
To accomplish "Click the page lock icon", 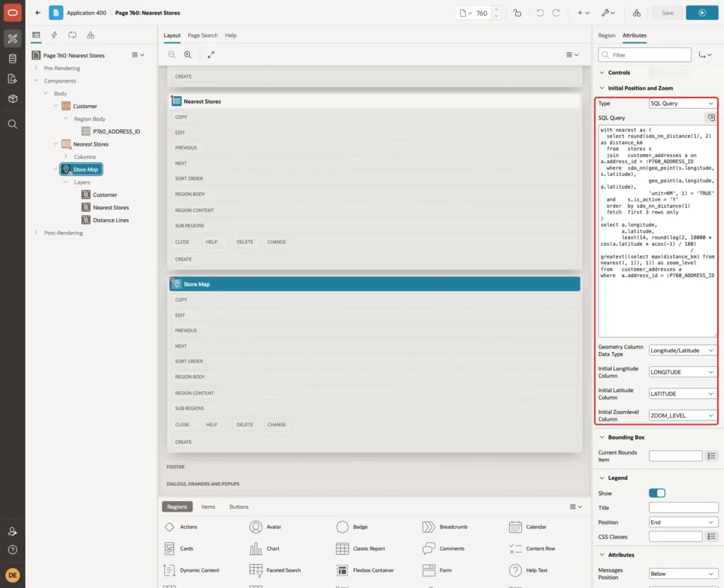I will coord(517,13).
